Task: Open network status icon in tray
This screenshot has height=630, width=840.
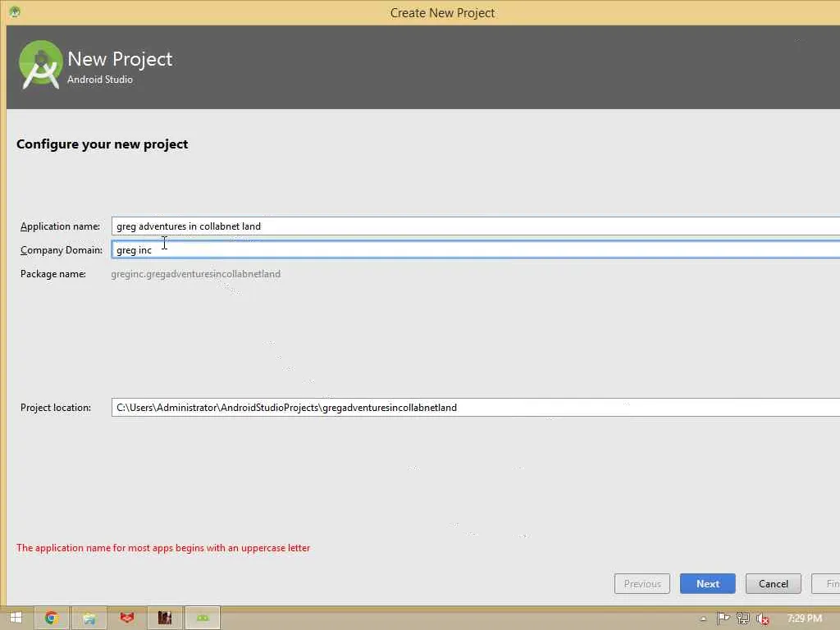Action: pyautogui.click(x=742, y=619)
